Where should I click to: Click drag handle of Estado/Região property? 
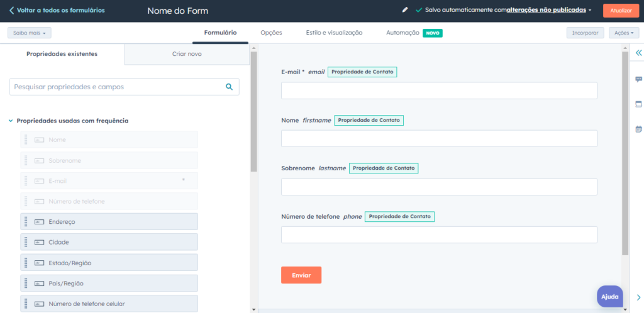pos(26,263)
